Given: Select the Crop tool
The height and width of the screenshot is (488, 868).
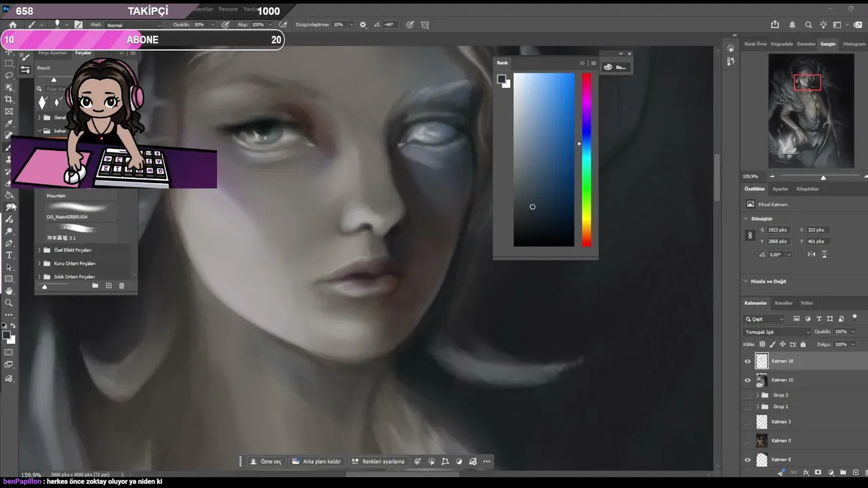Looking at the screenshot, I should click(9, 100).
